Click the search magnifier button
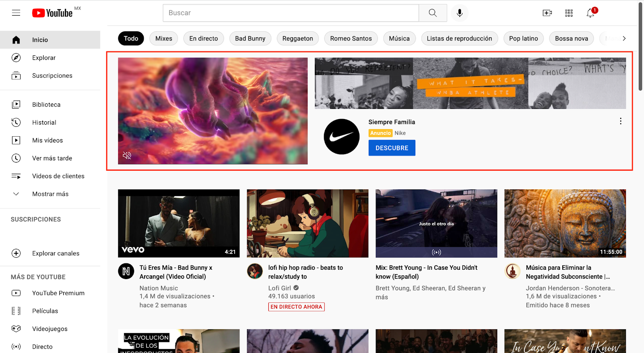This screenshot has width=644, height=353. click(x=433, y=13)
